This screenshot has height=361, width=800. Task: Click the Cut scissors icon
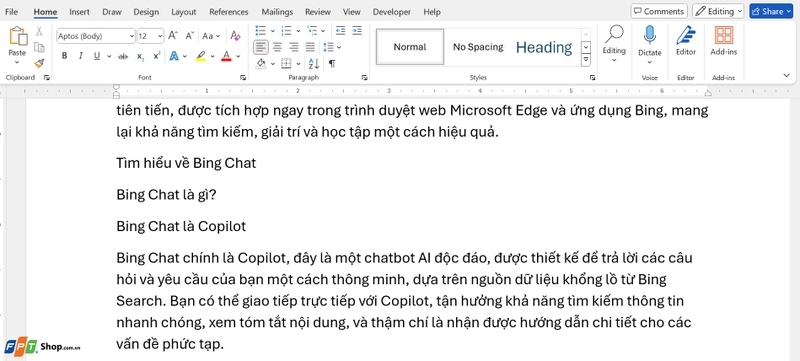39,32
